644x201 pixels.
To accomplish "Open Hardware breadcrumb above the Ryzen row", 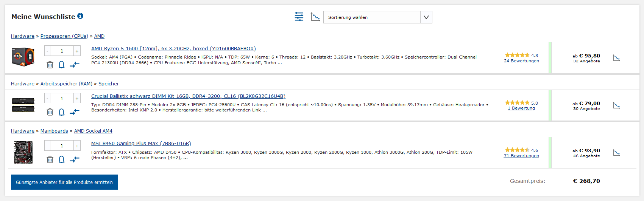I will point(23,36).
